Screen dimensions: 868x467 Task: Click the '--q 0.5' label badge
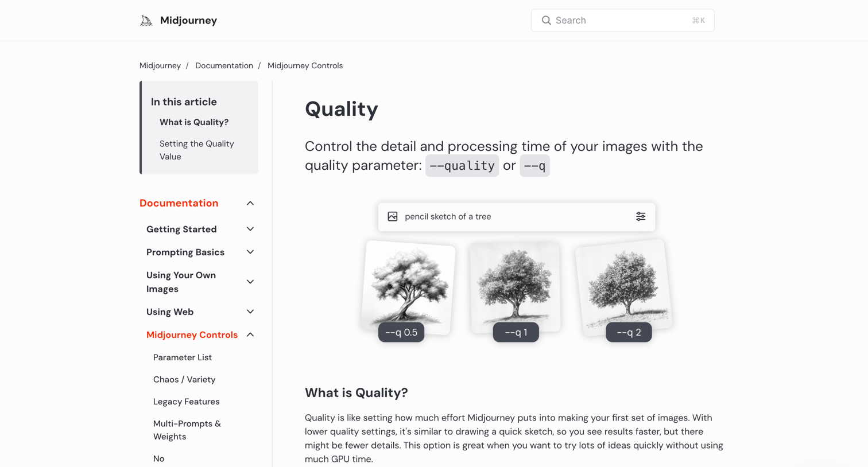401,332
